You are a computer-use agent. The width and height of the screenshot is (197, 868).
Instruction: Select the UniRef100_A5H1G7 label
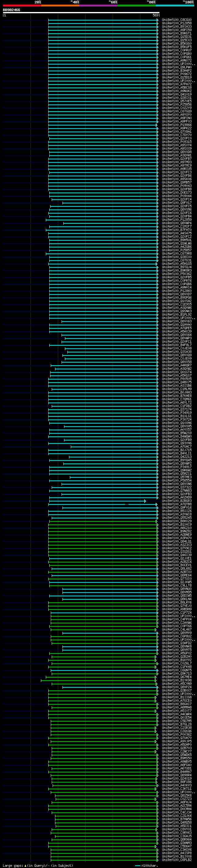(x=176, y=375)
